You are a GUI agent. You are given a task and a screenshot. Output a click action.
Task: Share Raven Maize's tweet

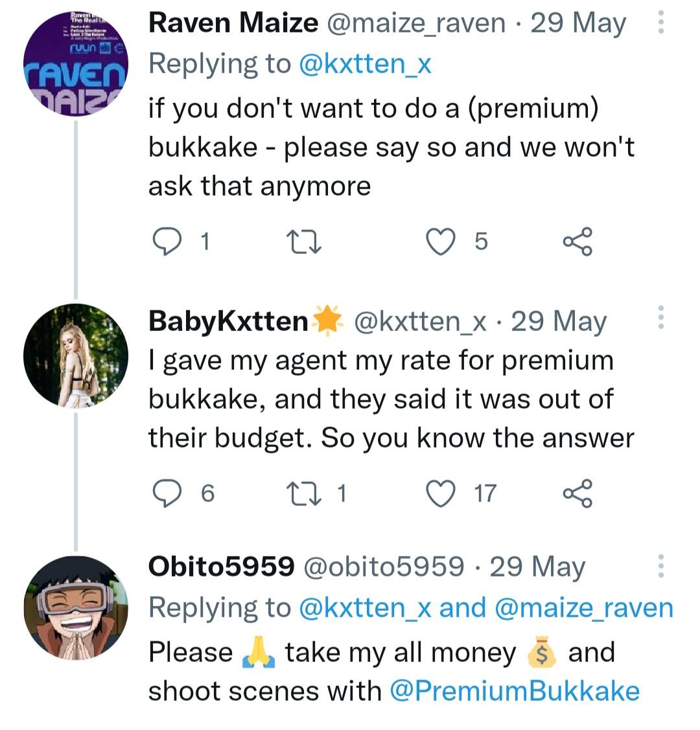tap(577, 242)
